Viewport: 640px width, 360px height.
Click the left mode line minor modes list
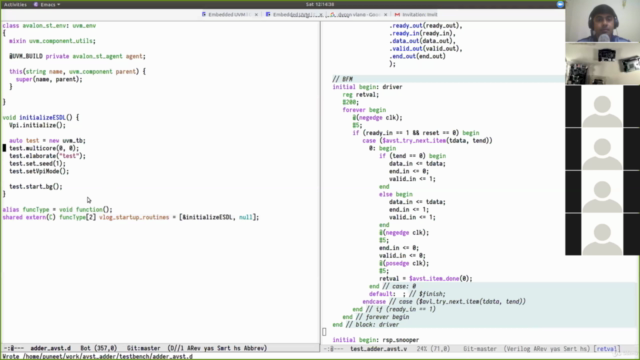click(217, 348)
